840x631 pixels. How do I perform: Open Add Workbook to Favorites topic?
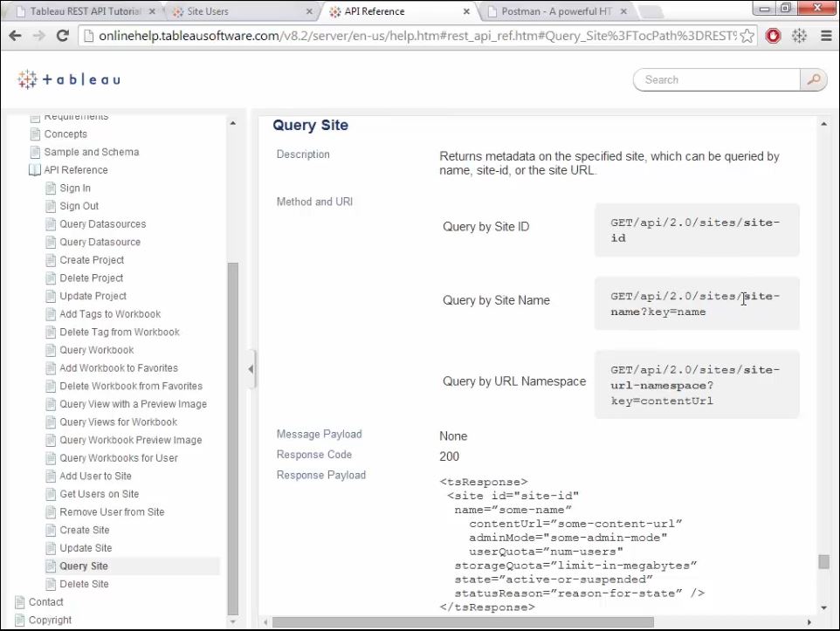tap(119, 368)
